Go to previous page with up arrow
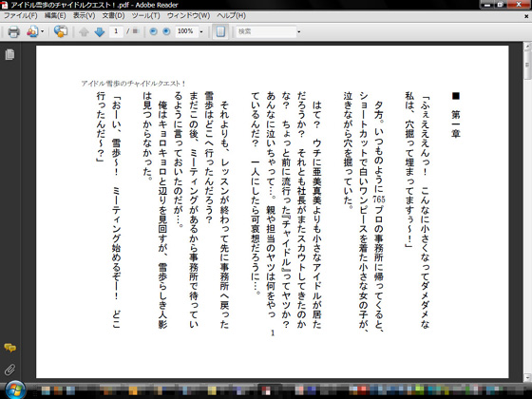Screen dimensions: 532x399 point(84,32)
